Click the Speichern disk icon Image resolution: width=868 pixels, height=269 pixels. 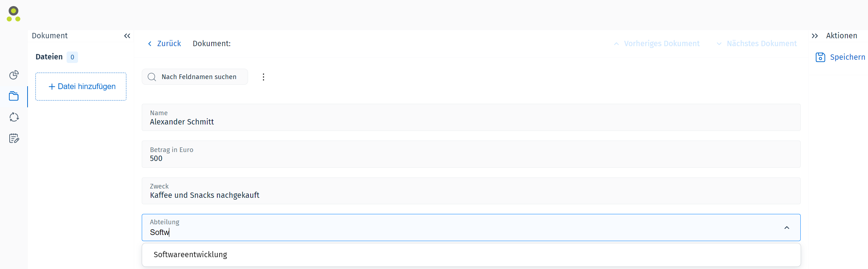tap(820, 57)
